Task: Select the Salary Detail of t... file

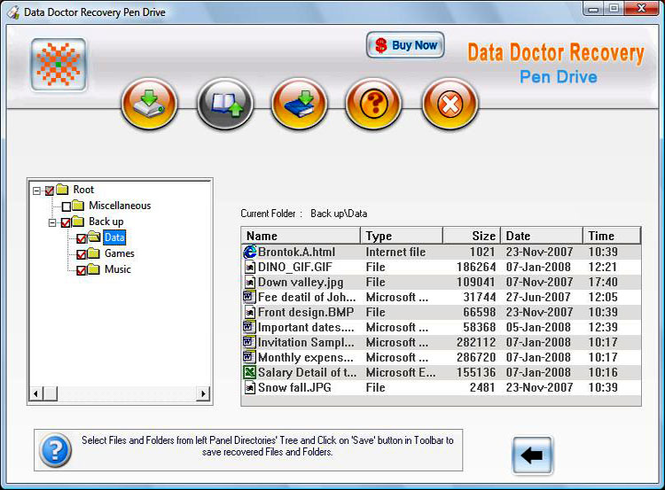Action: point(307,372)
